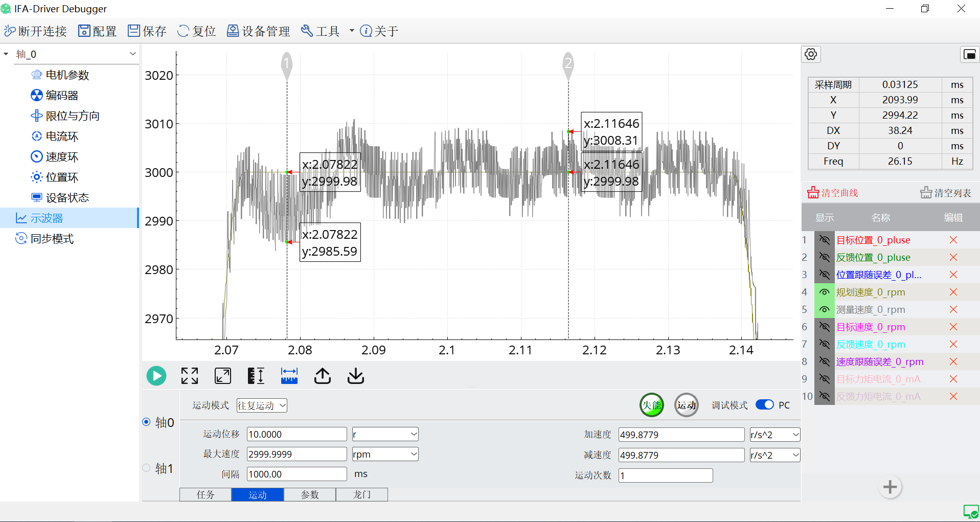Open the 运动模式 dropdown
The width and height of the screenshot is (980, 522).
(262, 405)
